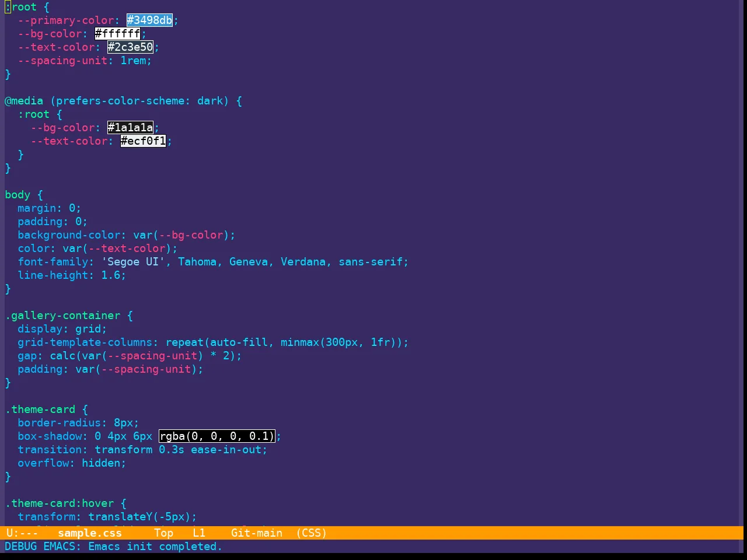Image resolution: width=747 pixels, height=560 pixels.
Task: Click the 'display: grid;' declaration
Action: tap(62, 329)
